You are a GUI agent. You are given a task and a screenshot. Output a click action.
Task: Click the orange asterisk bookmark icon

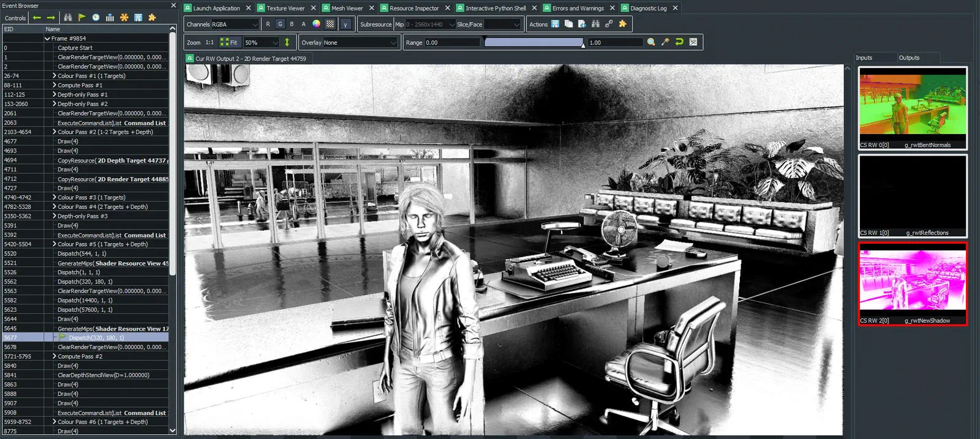124,18
